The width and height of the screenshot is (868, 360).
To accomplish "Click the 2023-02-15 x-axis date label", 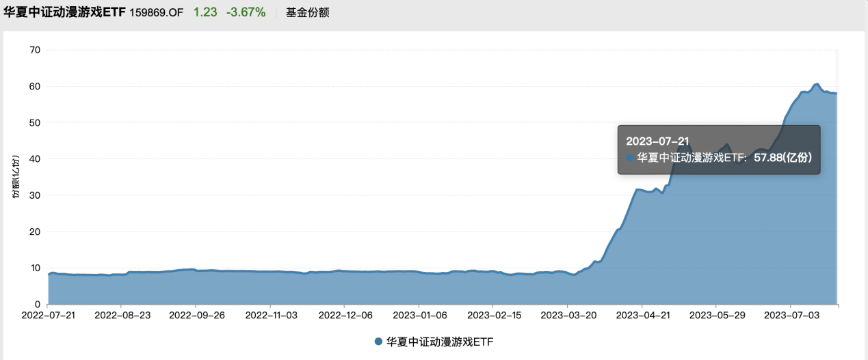I will point(492,316).
